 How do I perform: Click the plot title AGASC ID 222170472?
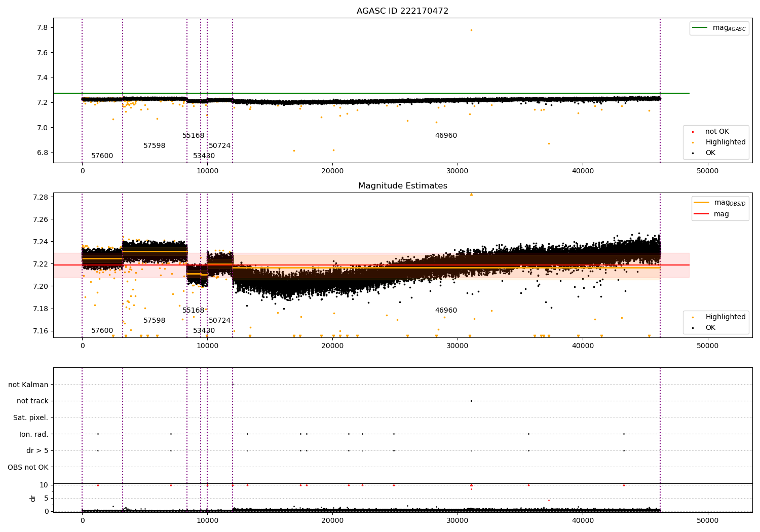click(x=402, y=11)
